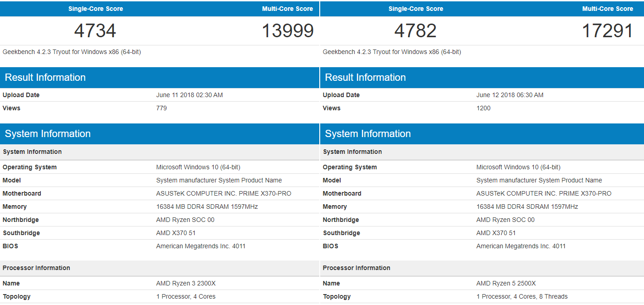Select the right Geekbench 4.2.3 Tryout version line
This screenshot has width=644, height=305.
392,52
